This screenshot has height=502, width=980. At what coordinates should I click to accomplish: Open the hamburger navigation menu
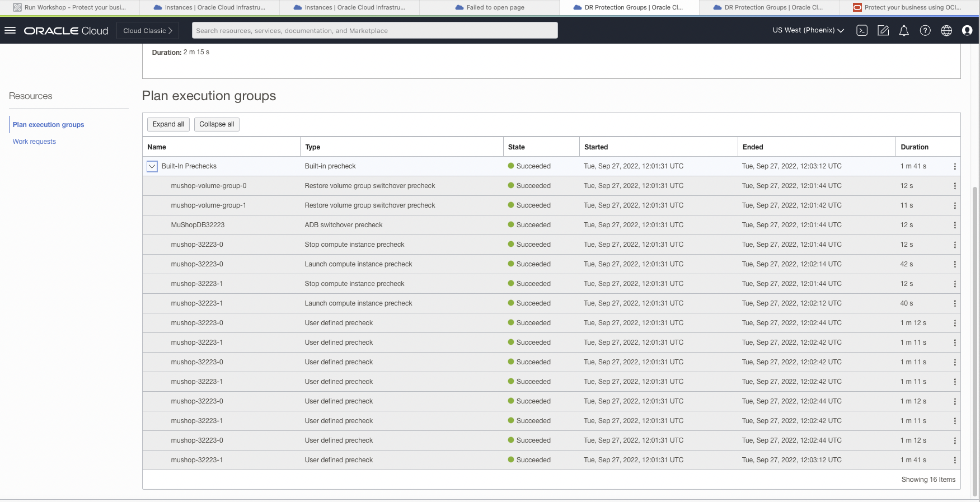10,30
